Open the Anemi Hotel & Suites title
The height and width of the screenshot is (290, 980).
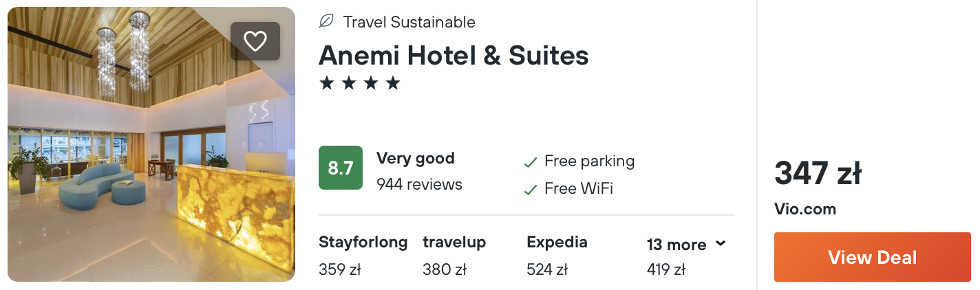click(454, 55)
